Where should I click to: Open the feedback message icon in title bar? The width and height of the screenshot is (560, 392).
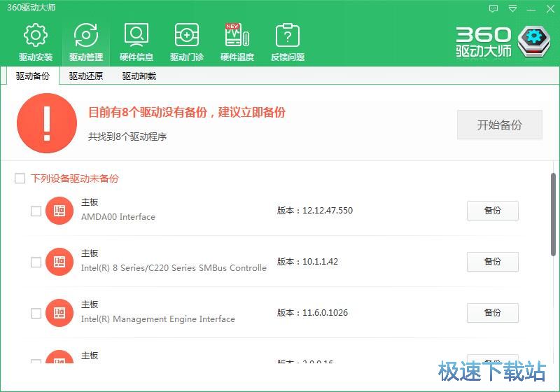point(493,8)
